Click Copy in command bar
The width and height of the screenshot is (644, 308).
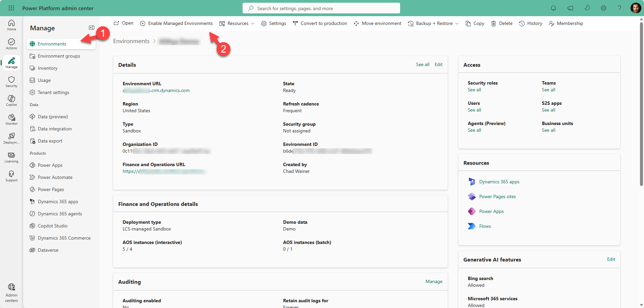(475, 23)
